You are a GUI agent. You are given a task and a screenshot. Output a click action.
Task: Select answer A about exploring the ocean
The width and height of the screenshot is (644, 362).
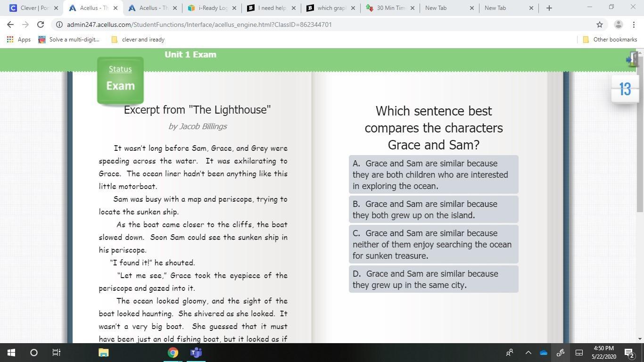point(434,174)
